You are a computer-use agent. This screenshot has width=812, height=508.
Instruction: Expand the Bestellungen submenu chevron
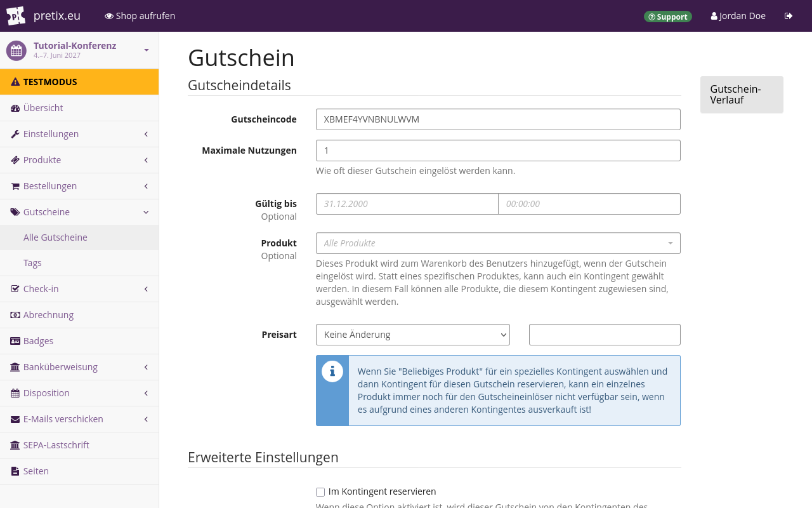click(x=146, y=186)
